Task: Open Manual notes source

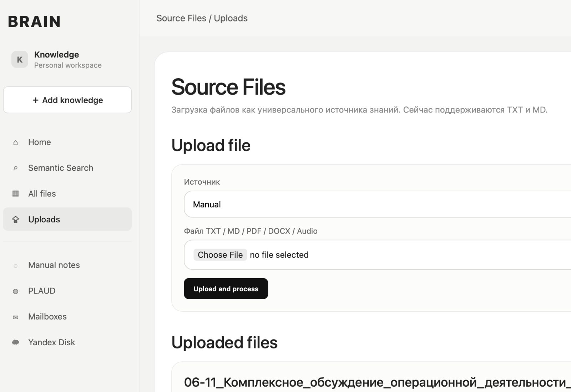Action: 67,265
